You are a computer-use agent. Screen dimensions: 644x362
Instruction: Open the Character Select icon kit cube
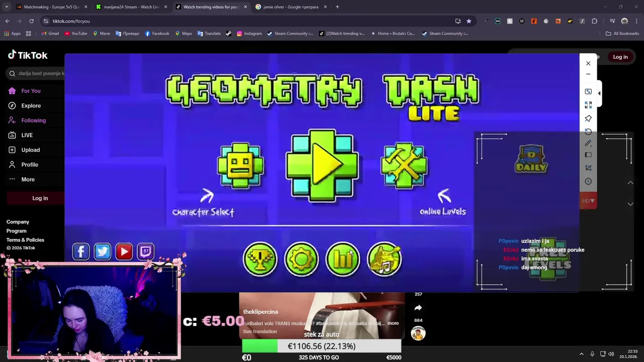click(x=240, y=166)
